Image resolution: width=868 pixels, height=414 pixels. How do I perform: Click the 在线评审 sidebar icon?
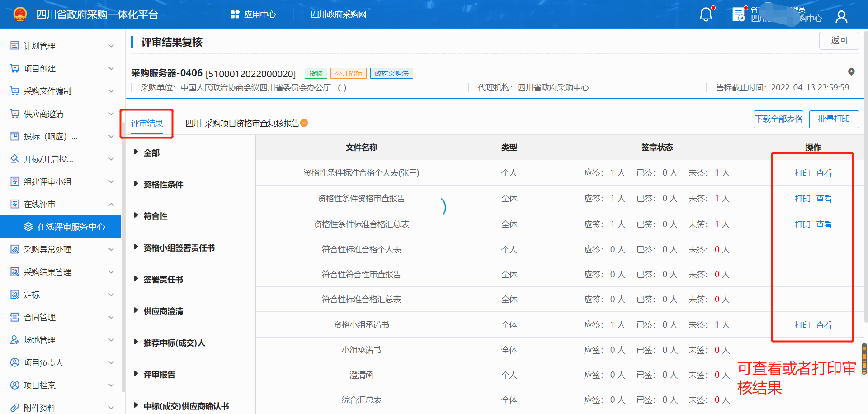(x=15, y=204)
